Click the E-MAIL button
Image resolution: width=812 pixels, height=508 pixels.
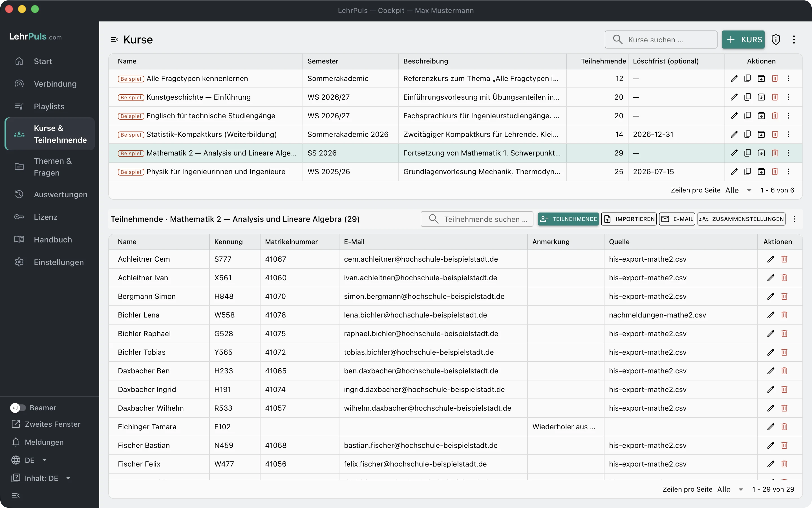tap(677, 219)
